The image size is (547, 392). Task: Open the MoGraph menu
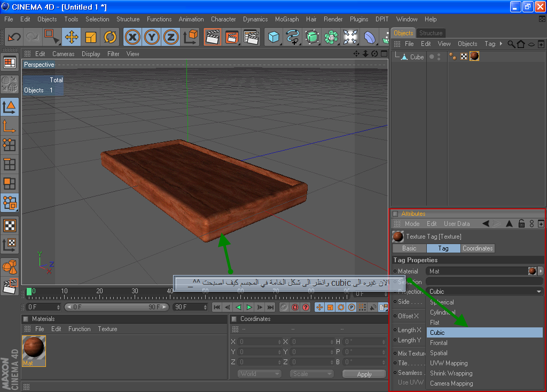tap(287, 19)
